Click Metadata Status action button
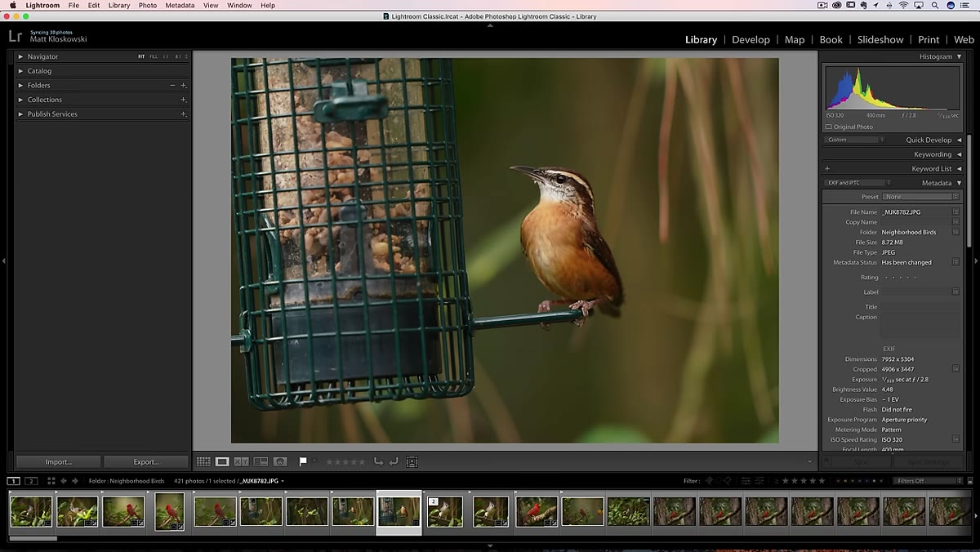Image resolution: width=980 pixels, height=552 pixels. coord(955,262)
